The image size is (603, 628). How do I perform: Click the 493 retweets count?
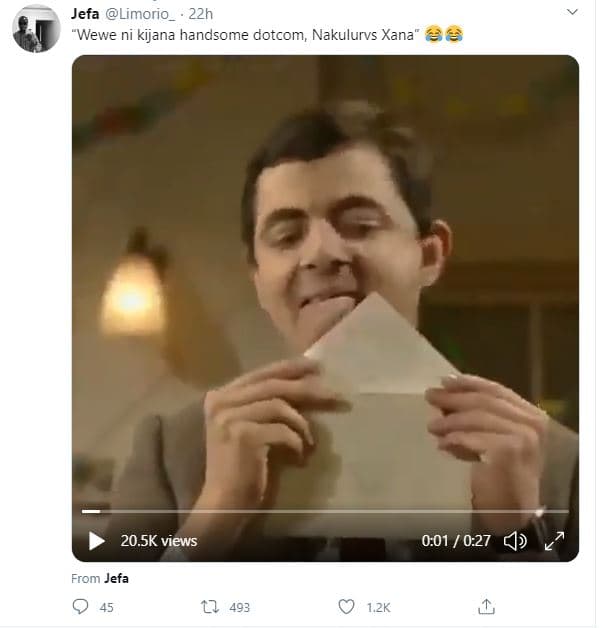(x=239, y=607)
